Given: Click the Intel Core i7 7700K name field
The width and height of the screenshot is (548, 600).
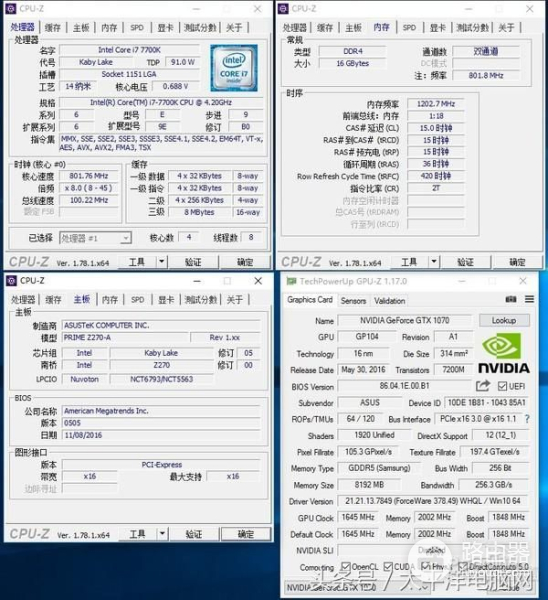Looking at the screenshot, I should 129,50.
